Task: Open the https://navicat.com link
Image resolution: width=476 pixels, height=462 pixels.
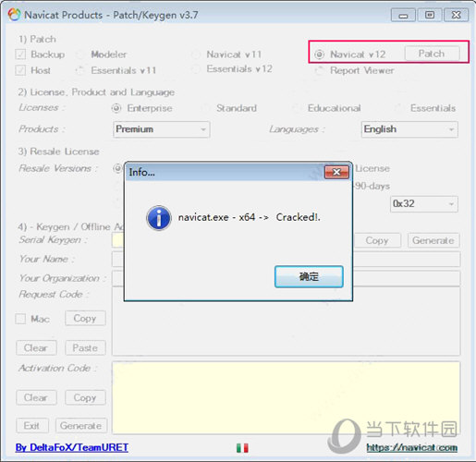Action: pyautogui.click(x=412, y=447)
